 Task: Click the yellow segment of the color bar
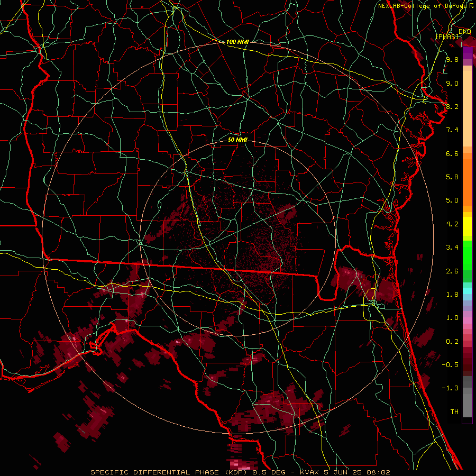(x=467, y=226)
